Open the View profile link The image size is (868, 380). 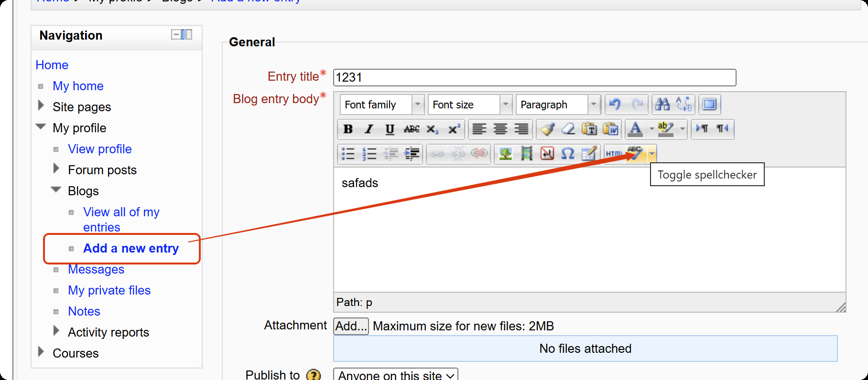coord(100,149)
